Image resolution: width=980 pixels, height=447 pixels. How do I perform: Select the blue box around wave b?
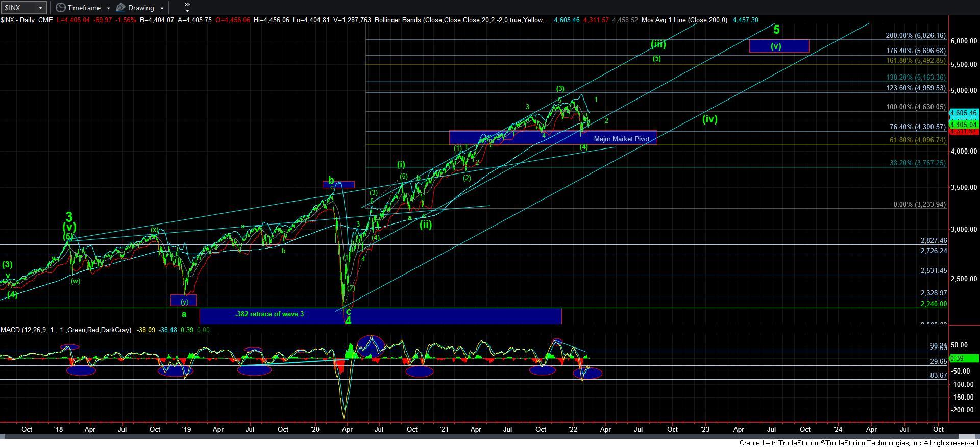[338, 184]
